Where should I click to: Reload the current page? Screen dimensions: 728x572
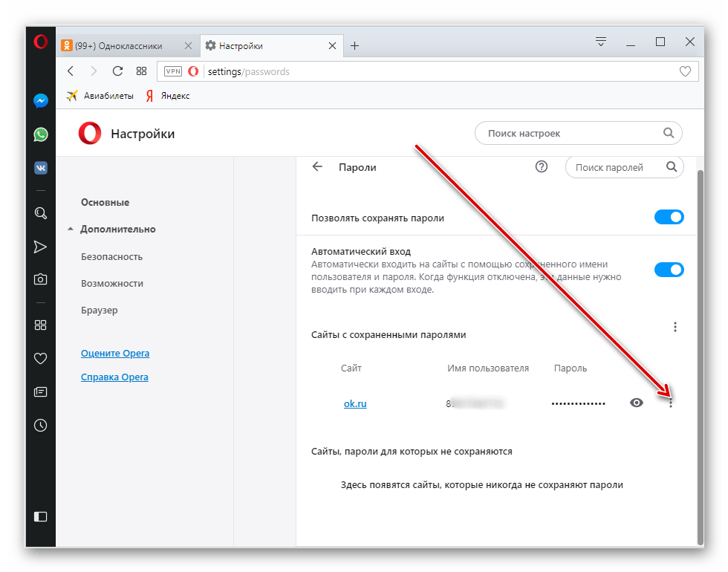[x=117, y=71]
